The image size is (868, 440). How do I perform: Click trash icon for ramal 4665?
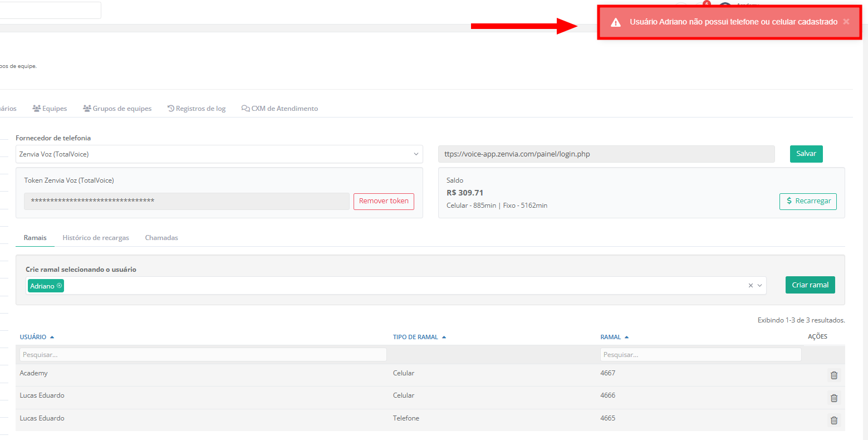(833, 421)
